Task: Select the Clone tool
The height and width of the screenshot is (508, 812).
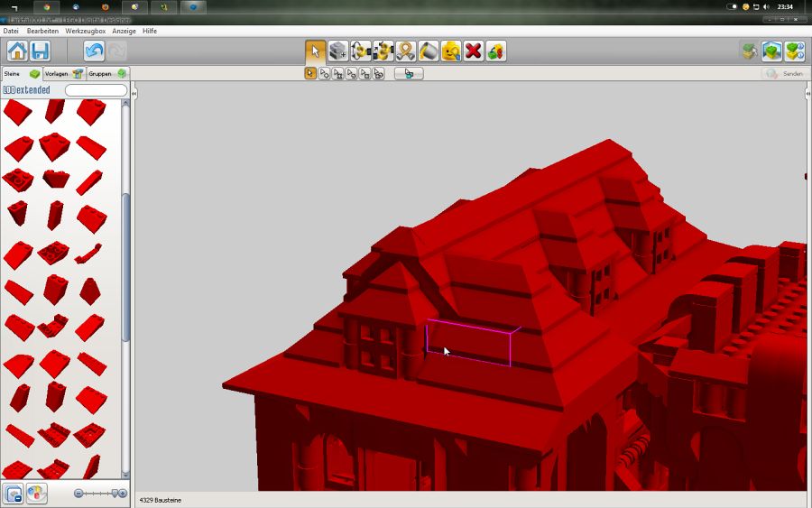Action: pos(338,51)
